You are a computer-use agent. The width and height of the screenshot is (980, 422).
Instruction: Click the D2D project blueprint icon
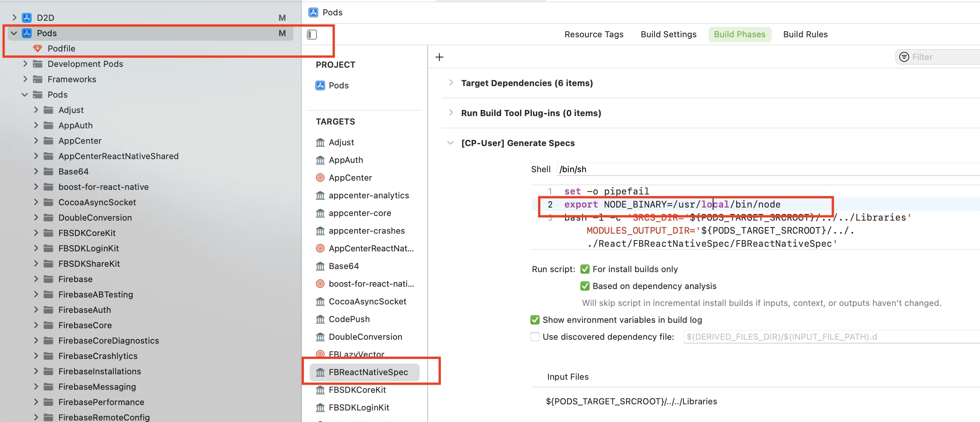(x=27, y=18)
